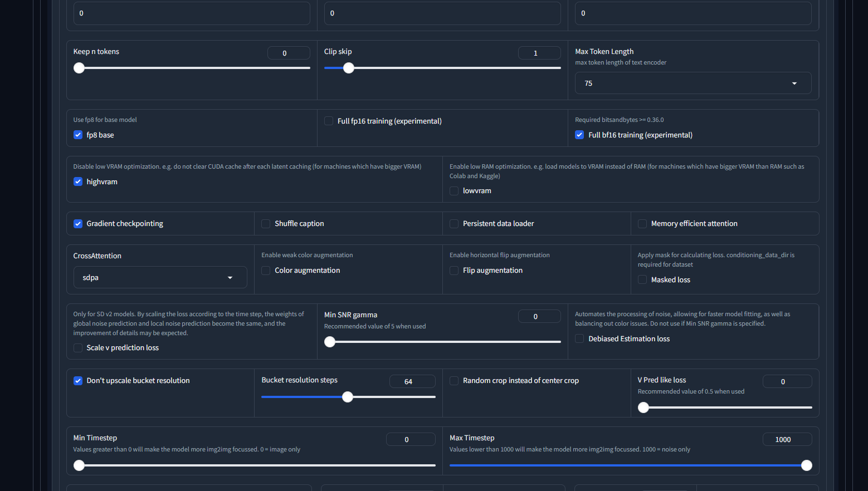Tick the Color augmentation checkbox
The image size is (868, 491).
pyautogui.click(x=266, y=270)
